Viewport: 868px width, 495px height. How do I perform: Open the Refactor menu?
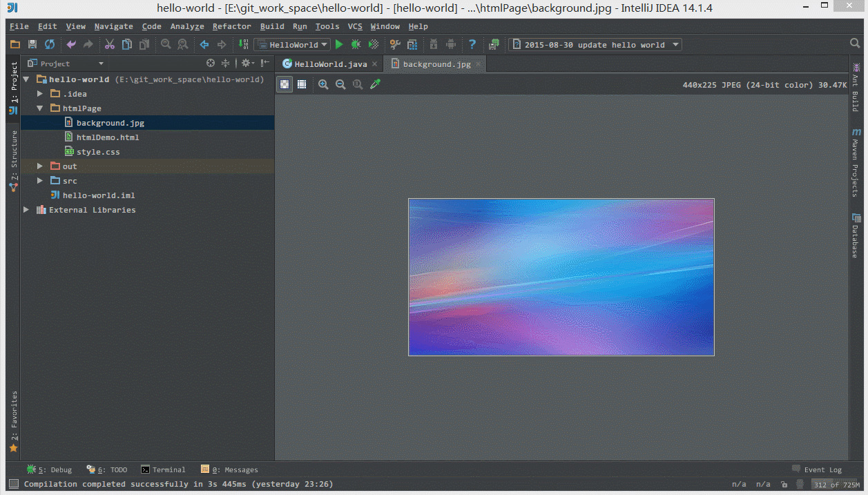pos(231,26)
